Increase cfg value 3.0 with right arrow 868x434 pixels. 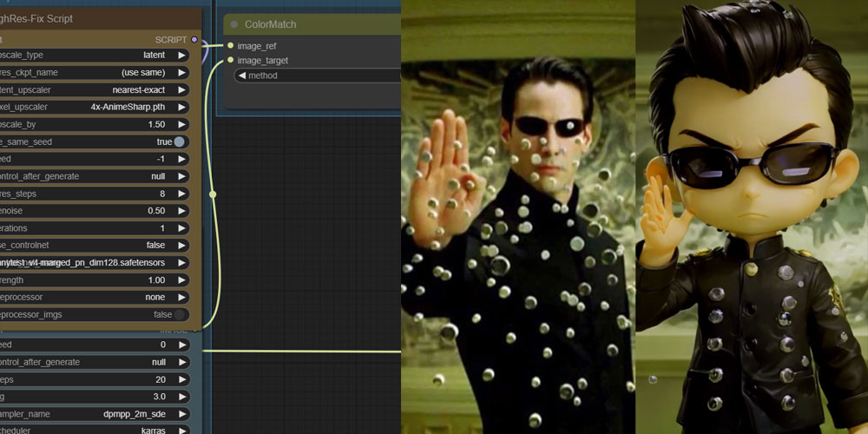[181, 397]
